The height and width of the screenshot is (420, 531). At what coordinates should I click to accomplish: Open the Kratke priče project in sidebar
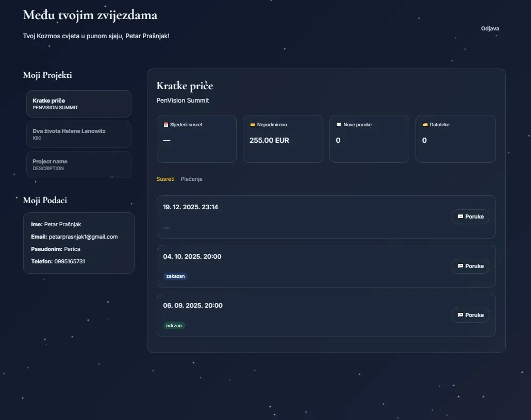tap(79, 104)
